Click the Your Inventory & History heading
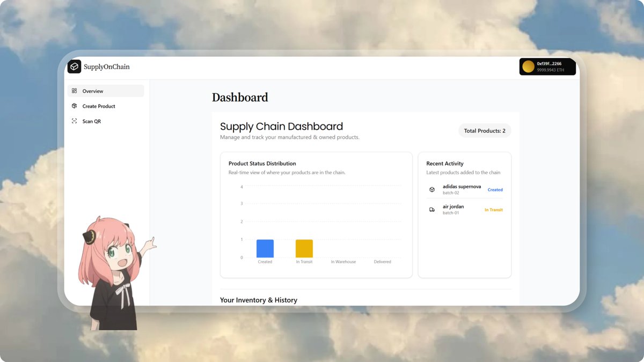644x362 pixels. [x=259, y=300]
